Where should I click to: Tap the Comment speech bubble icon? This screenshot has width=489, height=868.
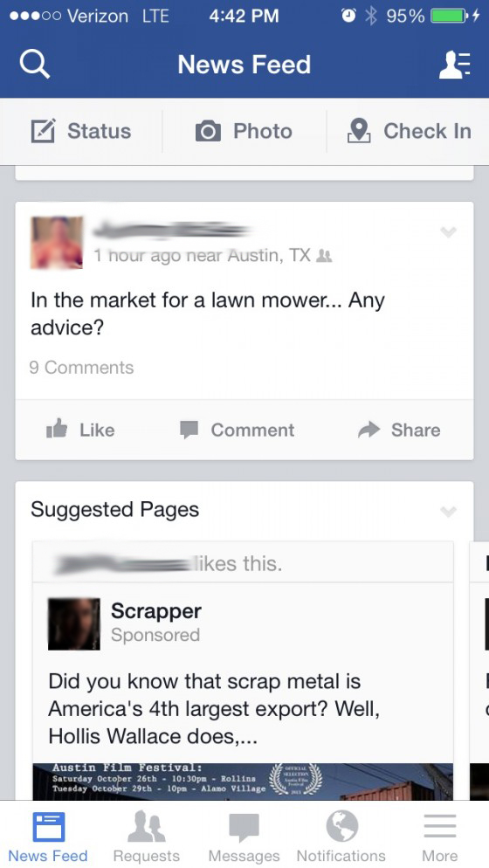point(189,431)
